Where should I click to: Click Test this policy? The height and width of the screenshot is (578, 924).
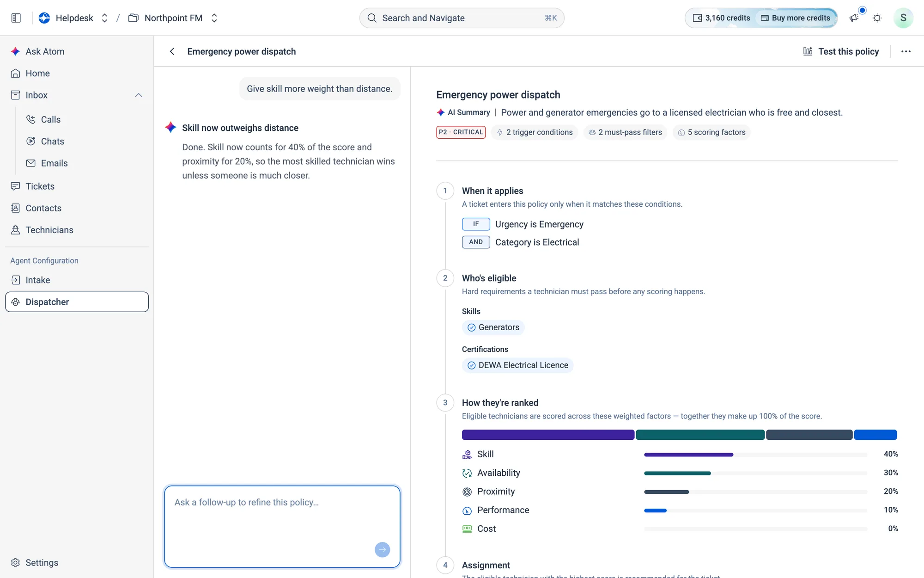841,51
